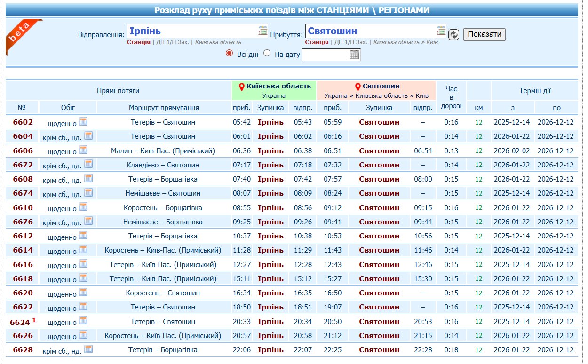The image size is (588, 364).
Task: Open train 6624 details link
Action: 21,322
